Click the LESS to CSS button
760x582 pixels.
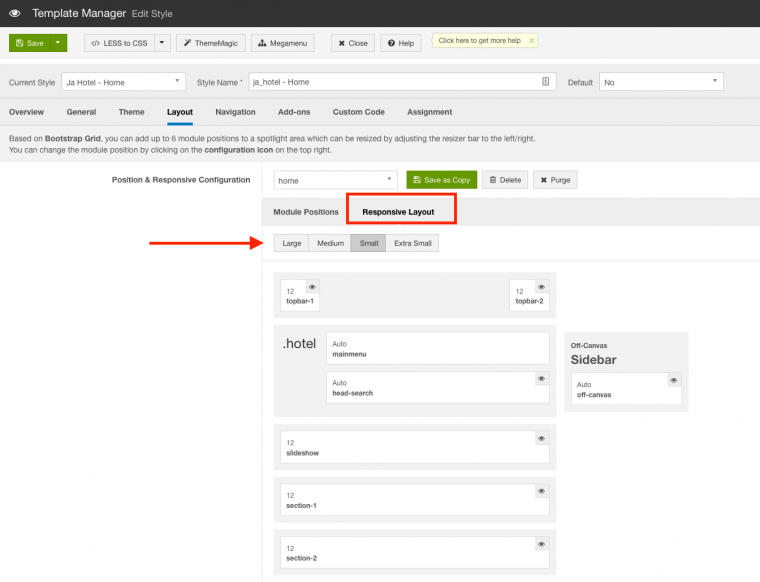(119, 43)
